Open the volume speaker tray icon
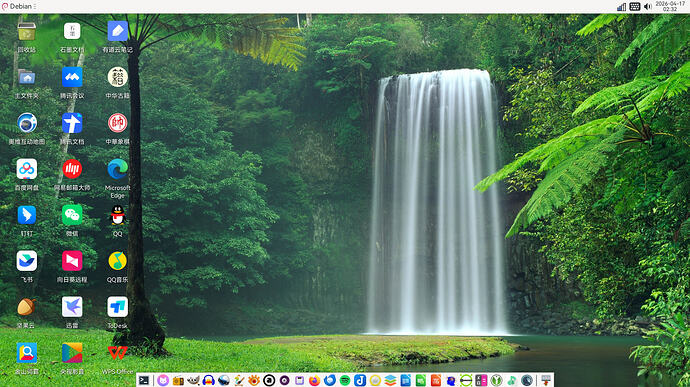 coord(648,7)
